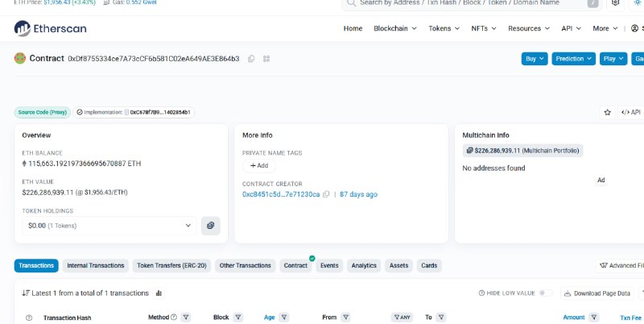The width and height of the screenshot is (644, 324).
Task: Open the token holdings wallet view icon
Action: (211, 226)
